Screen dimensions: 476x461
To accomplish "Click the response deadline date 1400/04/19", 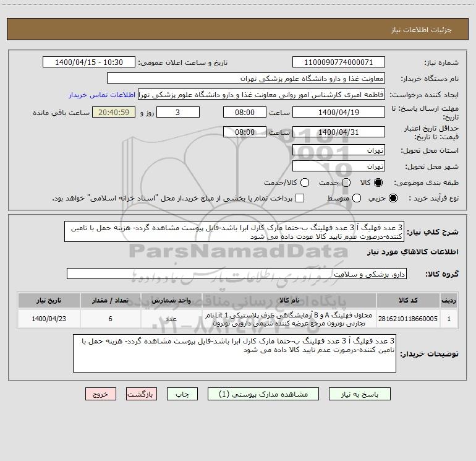I will pyautogui.click(x=339, y=112).
